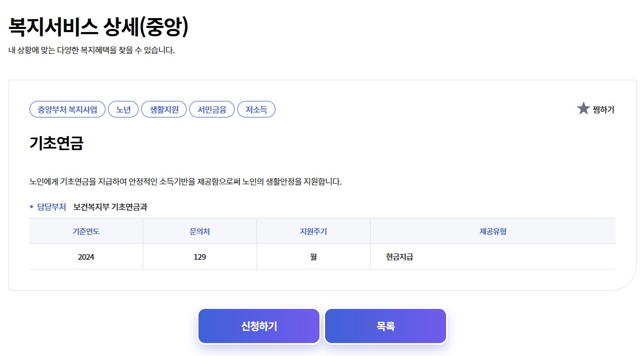The height and width of the screenshot is (356, 644).
Task: Select the 129 contact number cell
Action: pyautogui.click(x=200, y=256)
